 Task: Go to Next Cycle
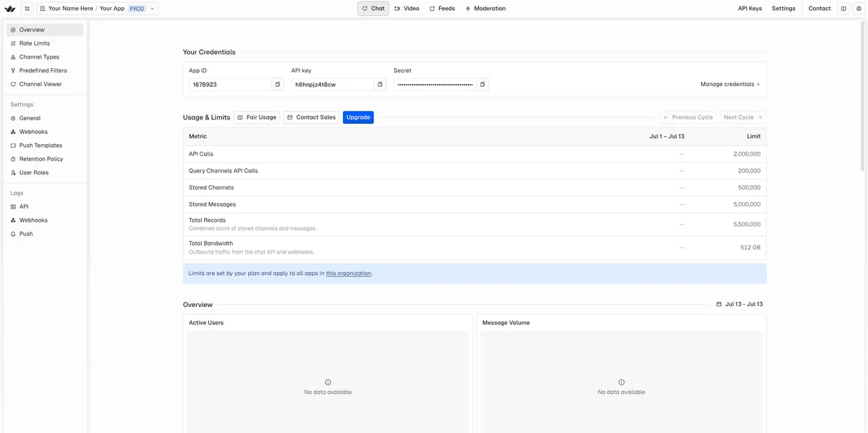[x=743, y=117]
